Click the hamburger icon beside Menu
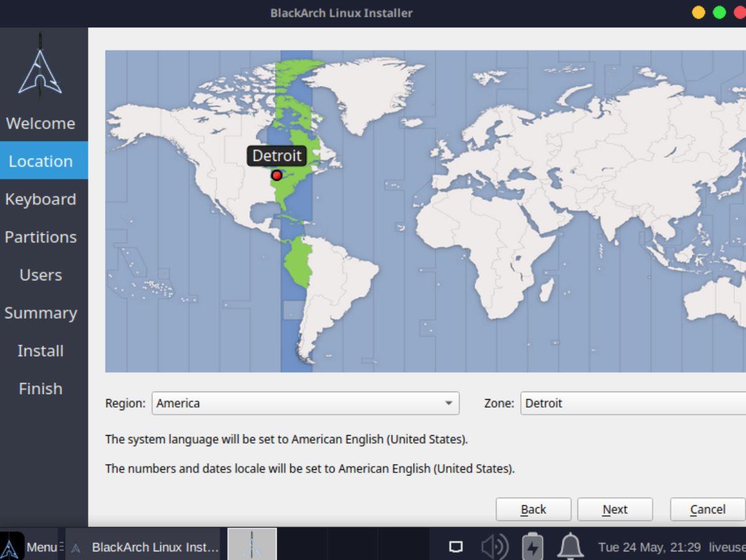Viewport: 746px width, 560px height. pyautogui.click(x=62, y=547)
